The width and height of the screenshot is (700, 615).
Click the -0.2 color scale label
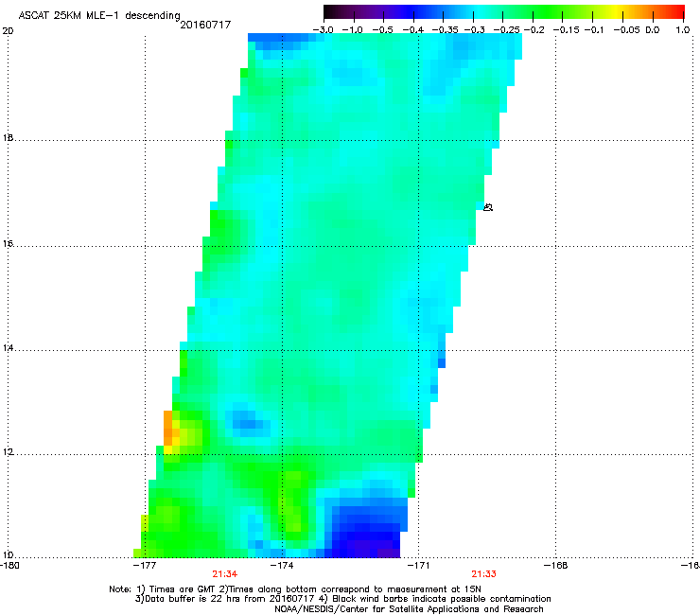[x=534, y=30]
